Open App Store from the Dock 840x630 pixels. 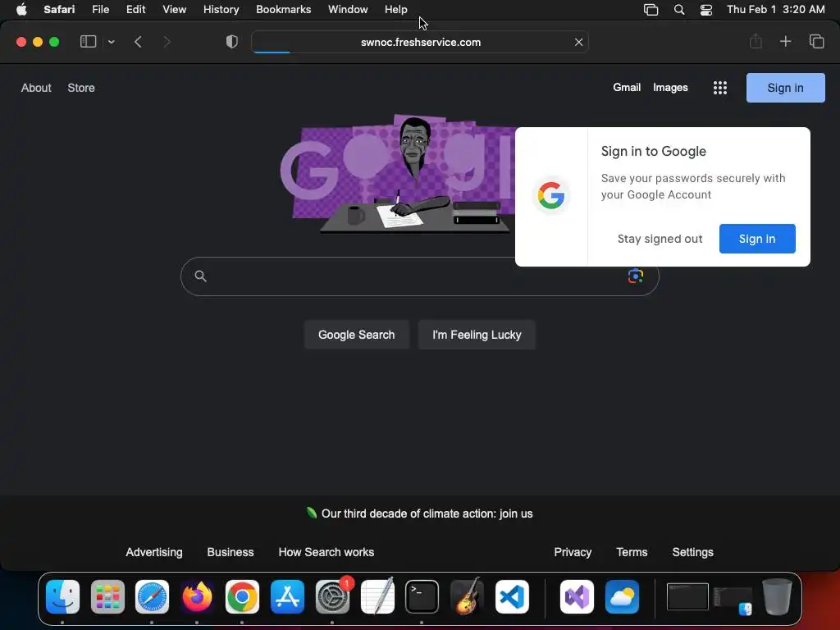point(288,597)
